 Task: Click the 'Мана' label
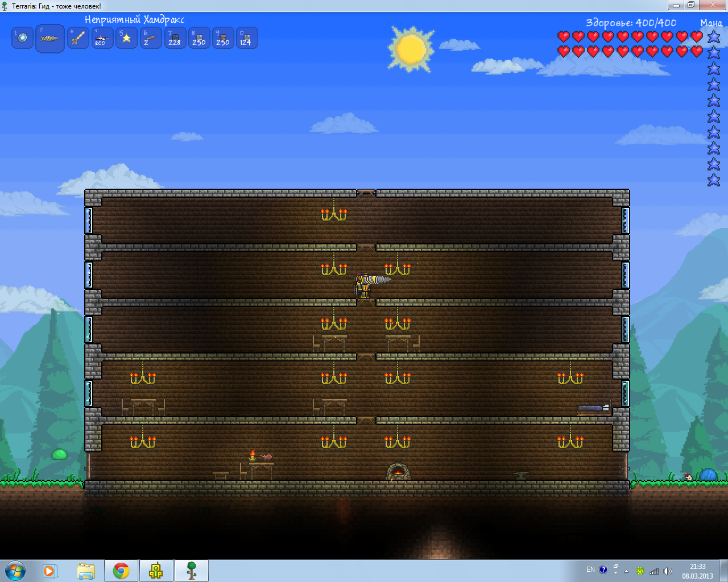point(712,23)
